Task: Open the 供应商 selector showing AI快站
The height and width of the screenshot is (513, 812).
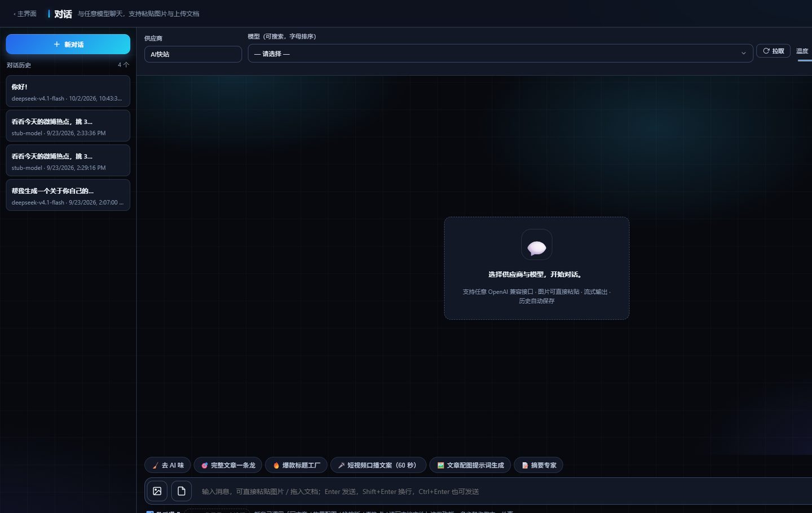Action: 193,54
